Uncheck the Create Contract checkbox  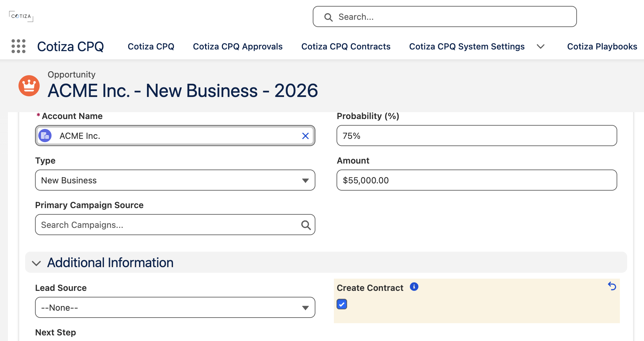tap(342, 304)
